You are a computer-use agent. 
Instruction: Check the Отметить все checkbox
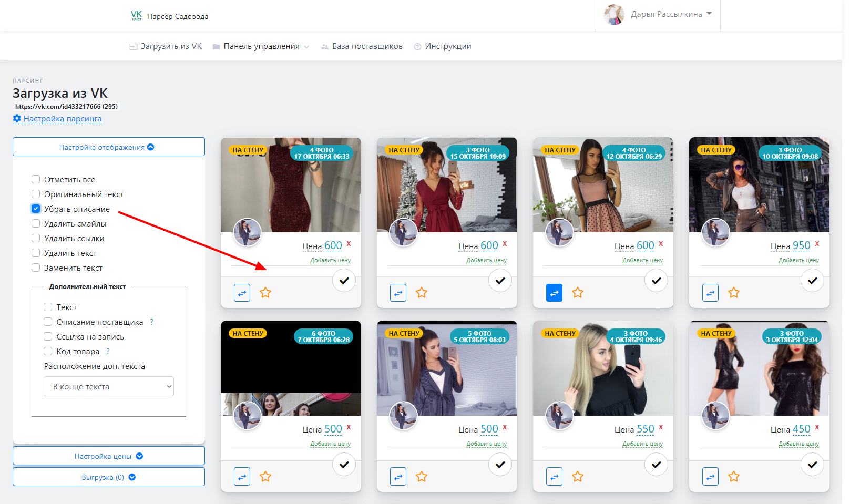[36, 180]
